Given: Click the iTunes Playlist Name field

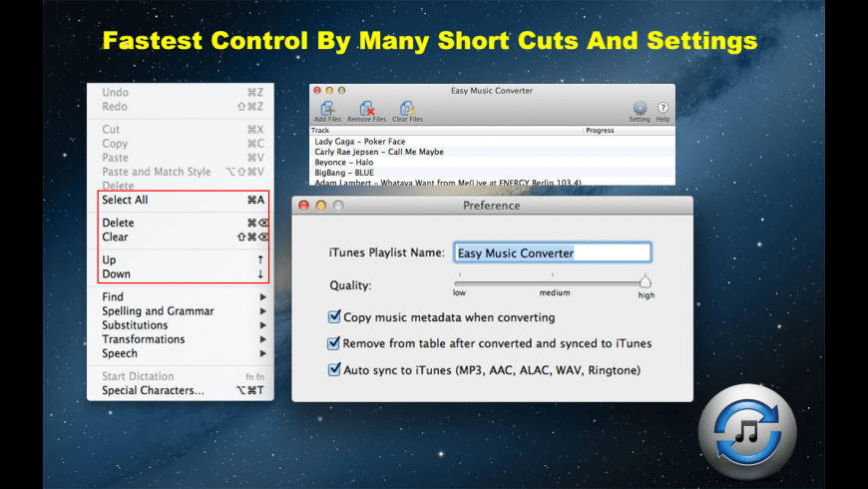Looking at the screenshot, I should (x=553, y=252).
